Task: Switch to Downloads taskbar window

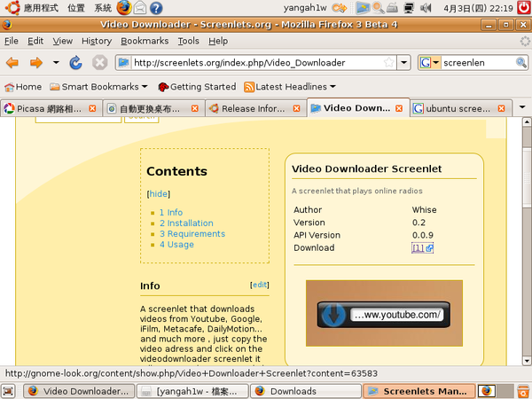Action: (x=306, y=391)
